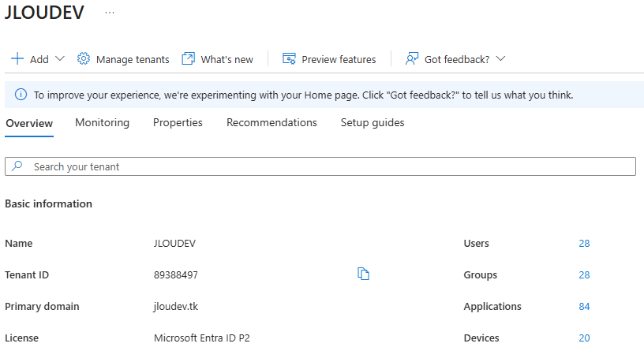Go to the Setup guides tab
Image resolution: width=644 pixels, height=362 pixels.
(x=373, y=123)
